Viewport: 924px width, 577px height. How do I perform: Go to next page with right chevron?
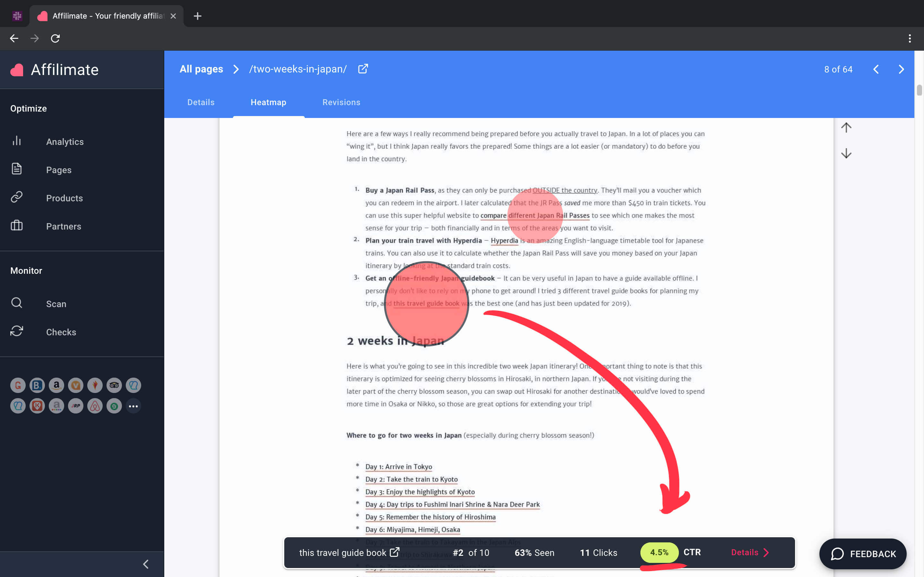[x=901, y=70]
